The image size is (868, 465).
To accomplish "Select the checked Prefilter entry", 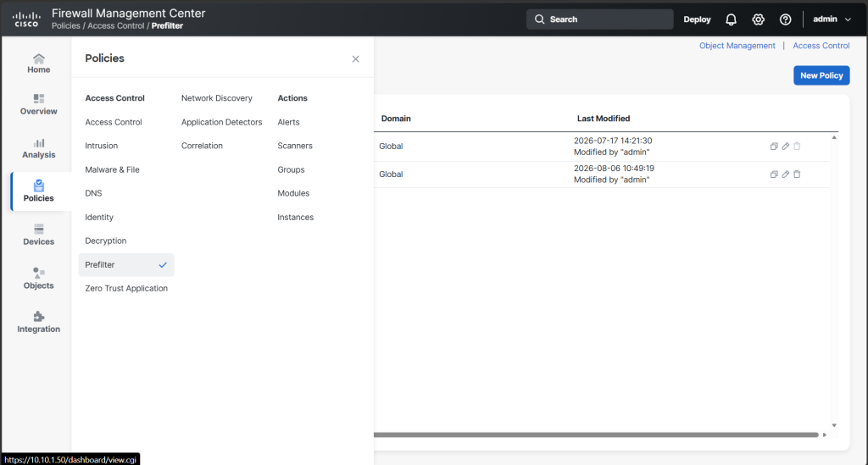I will click(x=126, y=265).
